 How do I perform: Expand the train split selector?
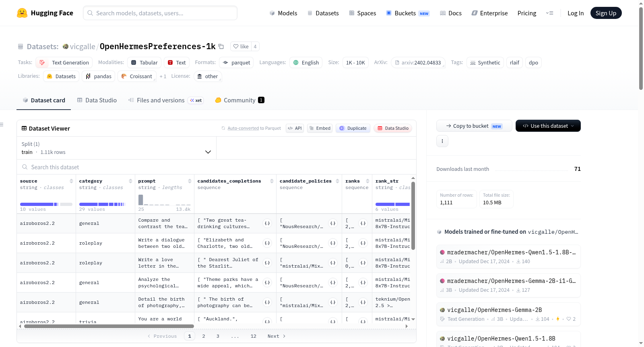[x=116, y=148]
